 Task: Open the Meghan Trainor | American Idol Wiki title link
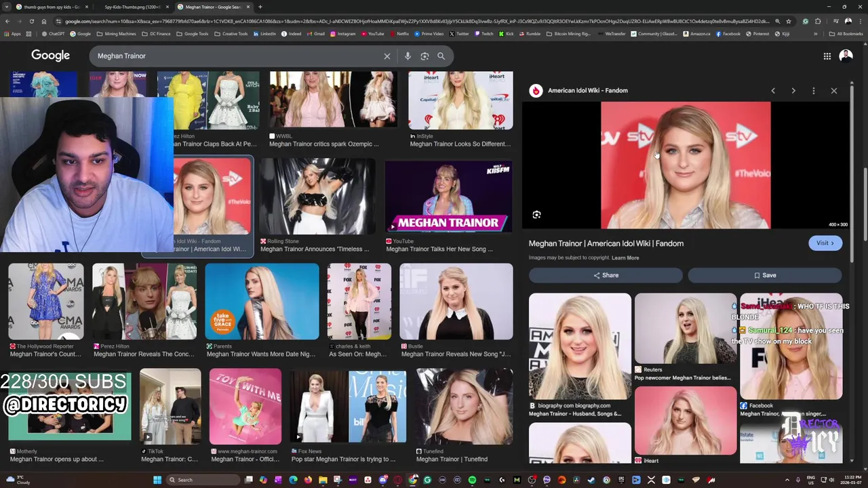[x=606, y=243]
